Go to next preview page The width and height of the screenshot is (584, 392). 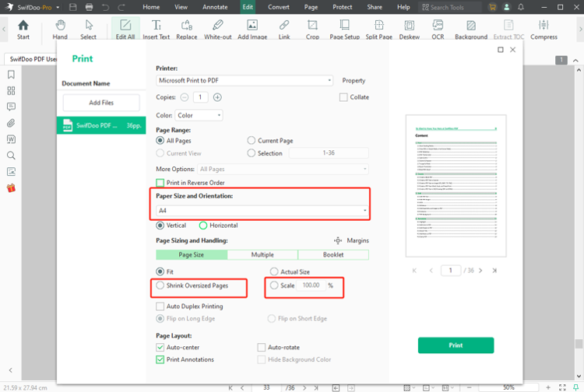click(x=480, y=271)
